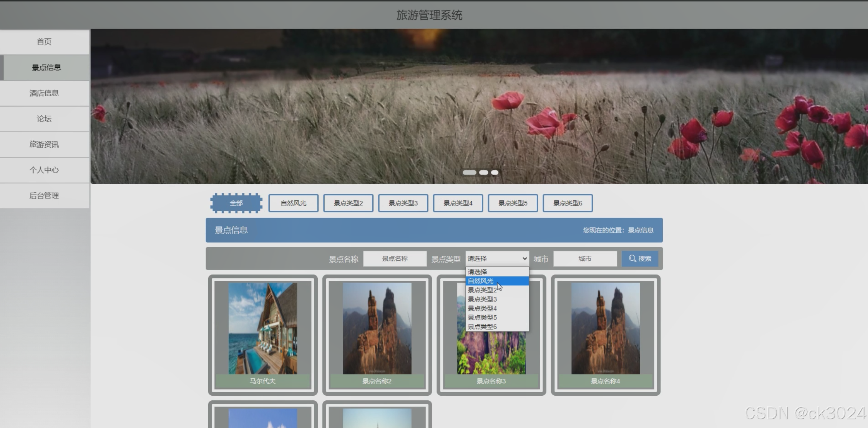Filter by 景点类型3 category button
868x428 pixels.
point(403,203)
